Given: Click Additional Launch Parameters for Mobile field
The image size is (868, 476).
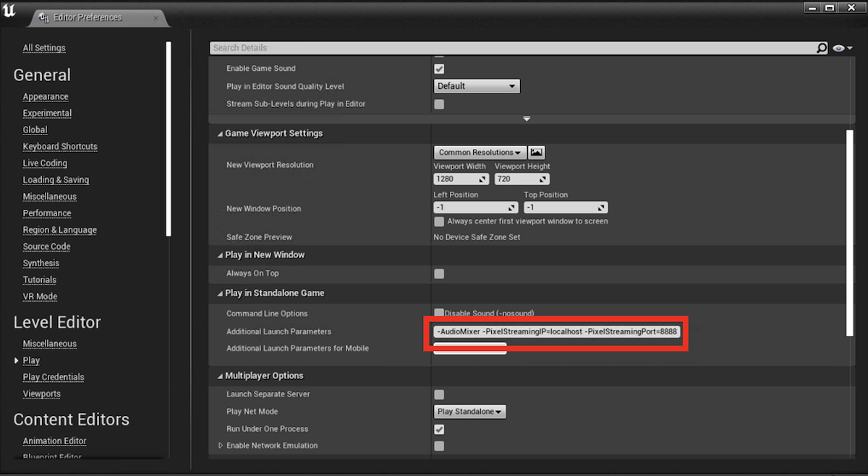Looking at the screenshot, I should [469, 349].
